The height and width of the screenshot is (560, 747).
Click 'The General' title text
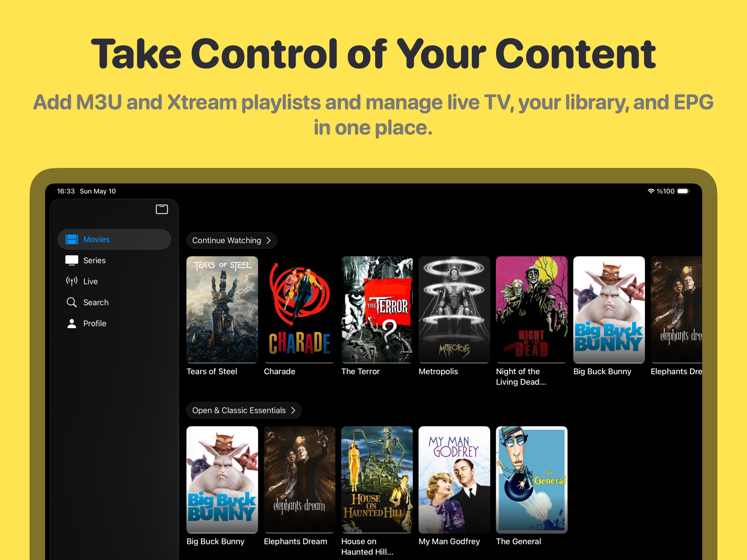(x=518, y=542)
